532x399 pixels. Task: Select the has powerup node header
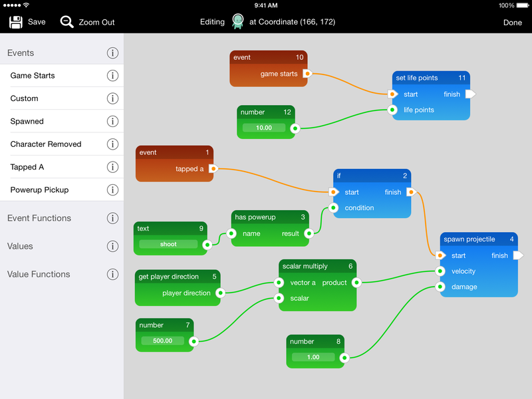click(x=270, y=217)
